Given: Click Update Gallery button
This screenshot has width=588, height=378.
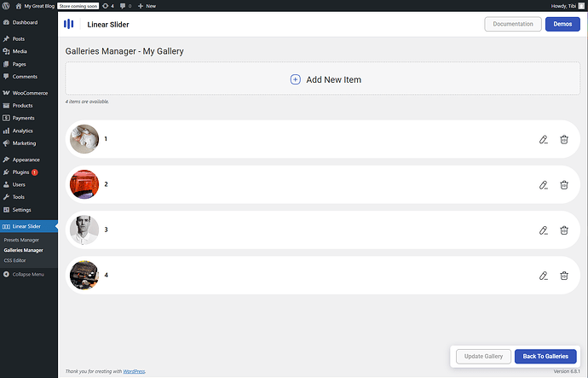Looking at the screenshot, I should [x=483, y=356].
